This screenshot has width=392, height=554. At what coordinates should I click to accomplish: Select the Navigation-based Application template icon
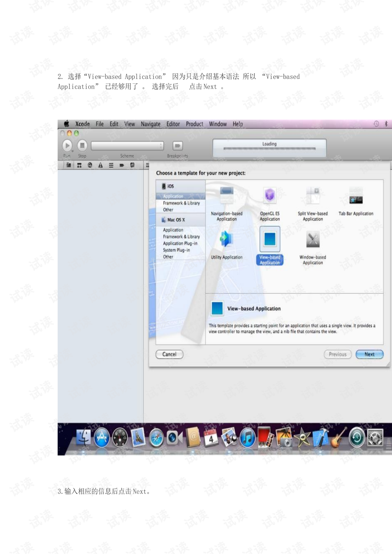pyautogui.click(x=227, y=196)
